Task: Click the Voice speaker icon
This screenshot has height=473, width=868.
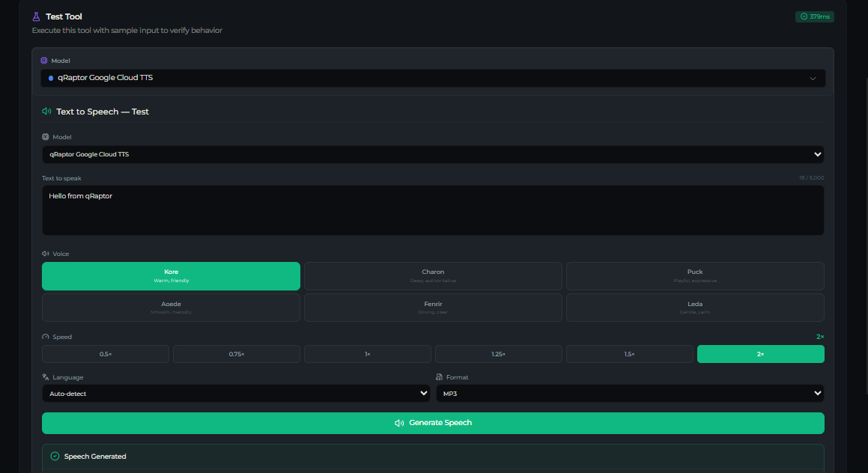Action: tap(46, 254)
